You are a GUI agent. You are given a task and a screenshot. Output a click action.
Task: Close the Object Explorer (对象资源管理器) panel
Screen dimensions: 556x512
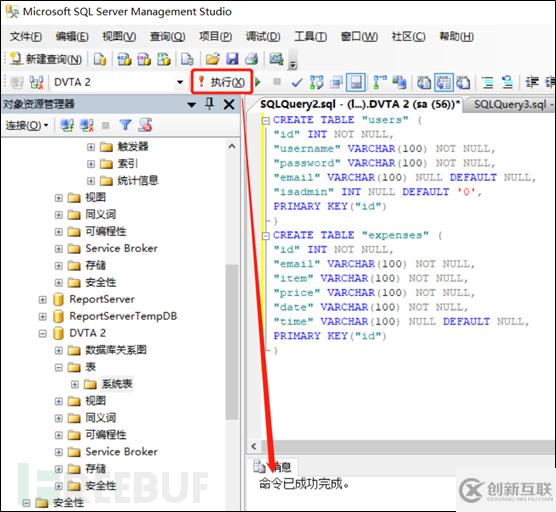coord(229,105)
